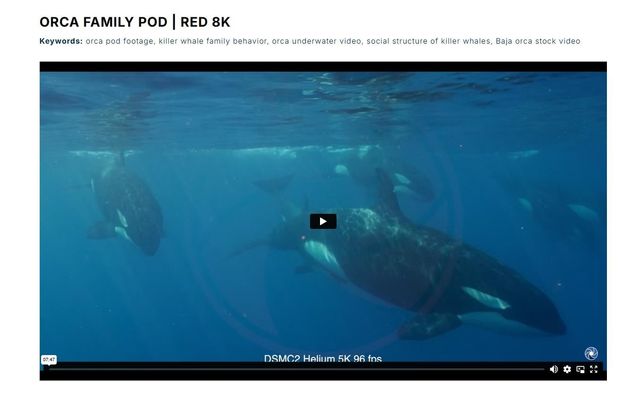Click 'killer whale family behavior' keyword
Screen dimensions: 640x394
coord(213,41)
